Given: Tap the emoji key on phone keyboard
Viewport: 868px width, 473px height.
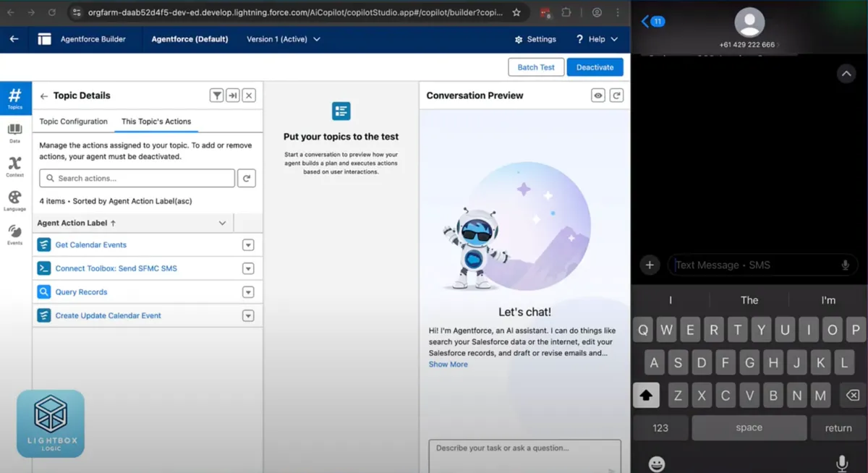Looking at the screenshot, I should click(x=657, y=463).
